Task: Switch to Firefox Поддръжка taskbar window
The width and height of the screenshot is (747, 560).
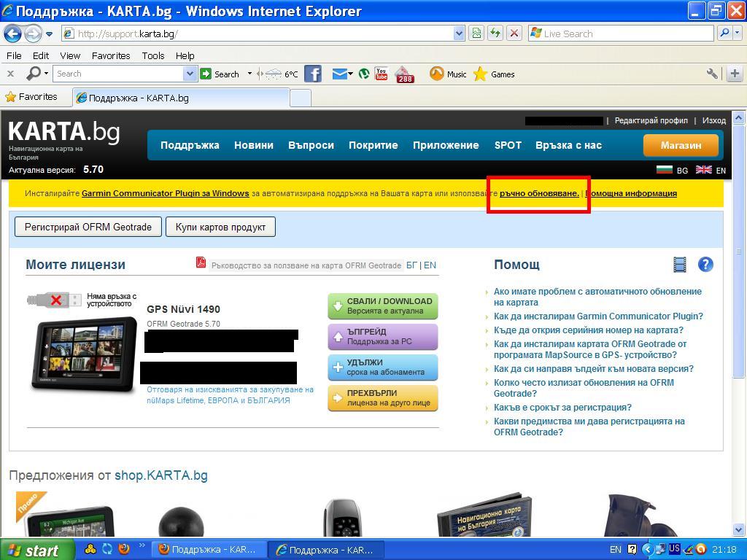Action: point(208,550)
